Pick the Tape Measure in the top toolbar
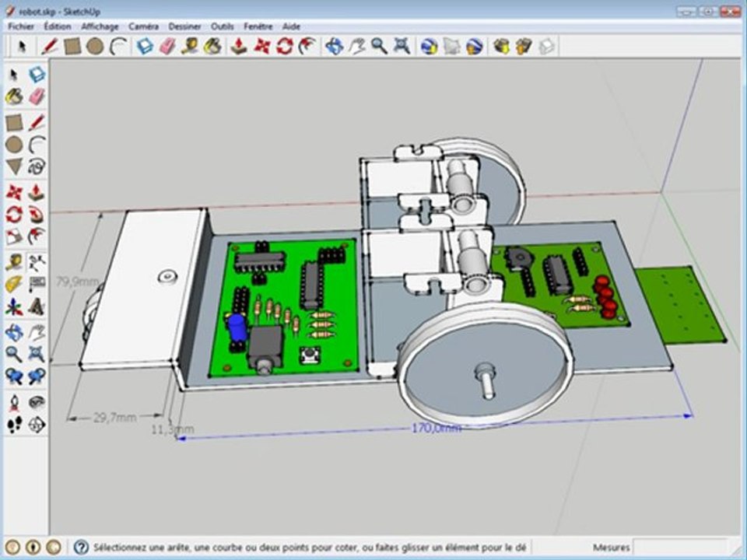 tap(190, 47)
